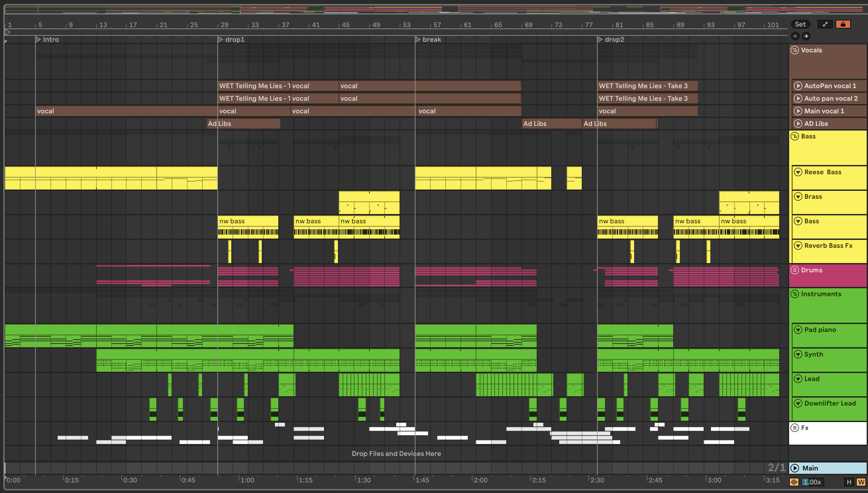This screenshot has width=868, height=493.
Task: Fold the Brass track
Action: coord(798,197)
